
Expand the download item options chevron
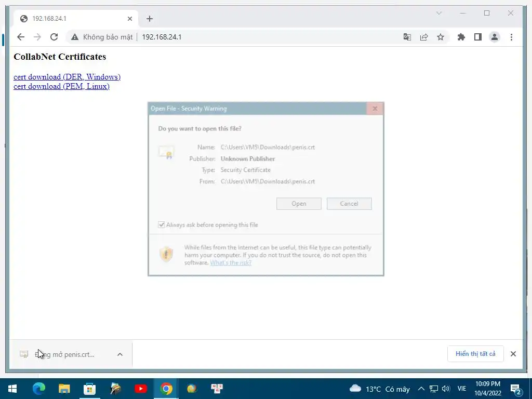tap(120, 354)
